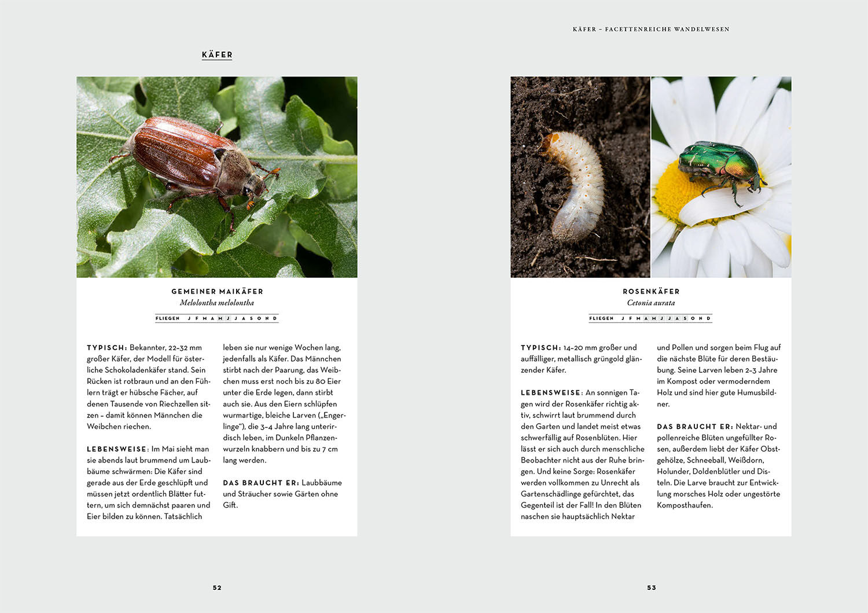
Task: Click the ROSENKÄFER title
Action: pyautogui.click(x=651, y=292)
